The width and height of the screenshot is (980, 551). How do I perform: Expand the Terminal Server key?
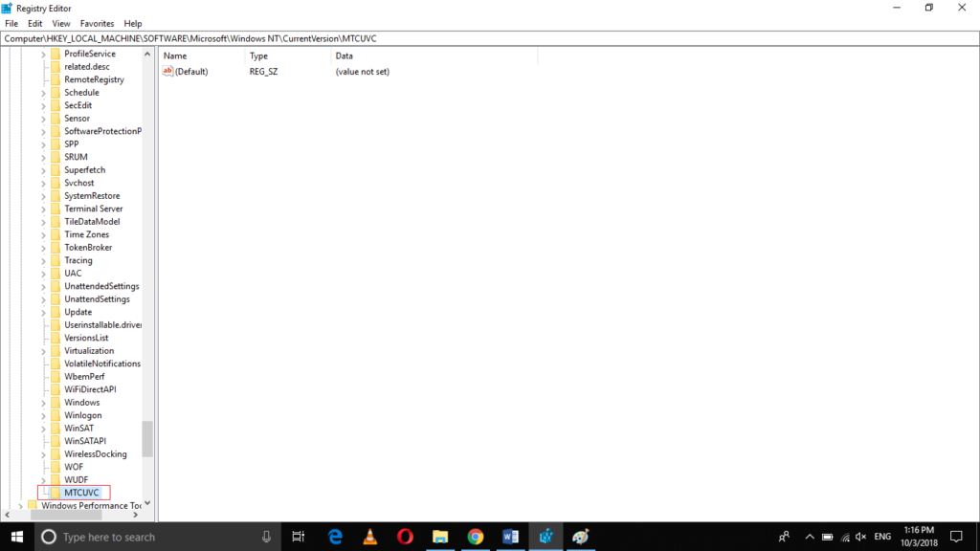point(43,209)
